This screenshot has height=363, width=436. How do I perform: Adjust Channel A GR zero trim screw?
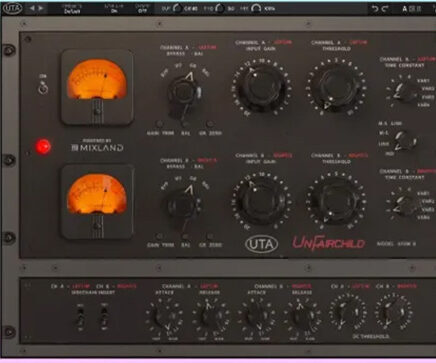coord(210,124)
